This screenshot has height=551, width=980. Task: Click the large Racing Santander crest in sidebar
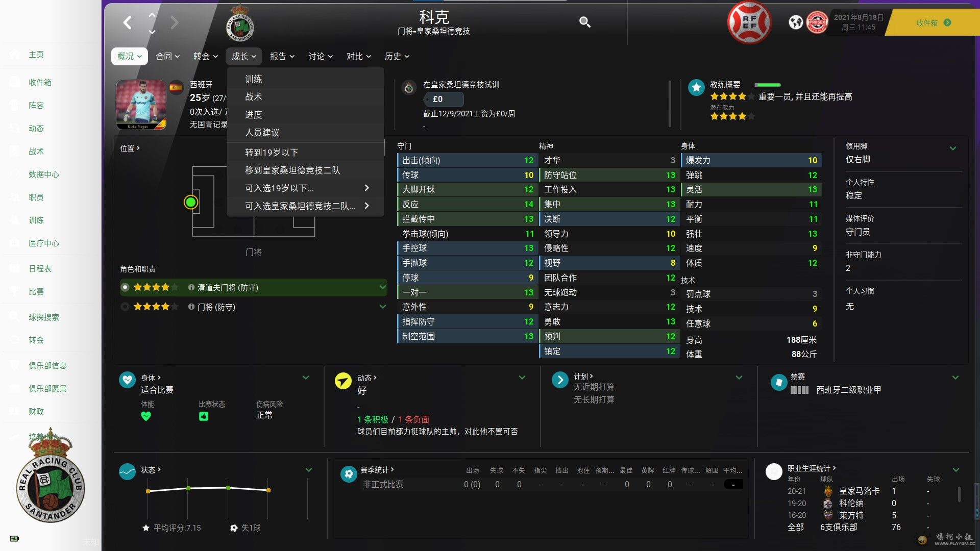[x=50, y=476]
